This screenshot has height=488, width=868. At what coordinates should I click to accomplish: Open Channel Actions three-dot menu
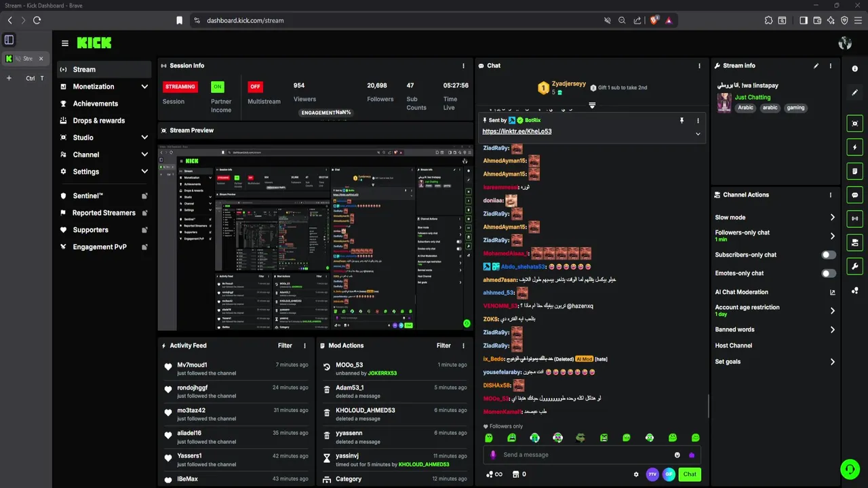coord(831,195)
